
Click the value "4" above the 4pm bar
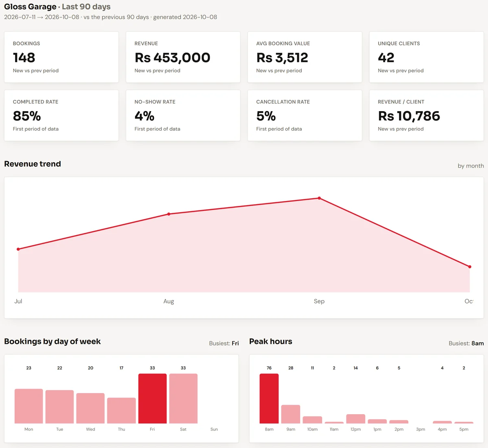tap(442, 368)
